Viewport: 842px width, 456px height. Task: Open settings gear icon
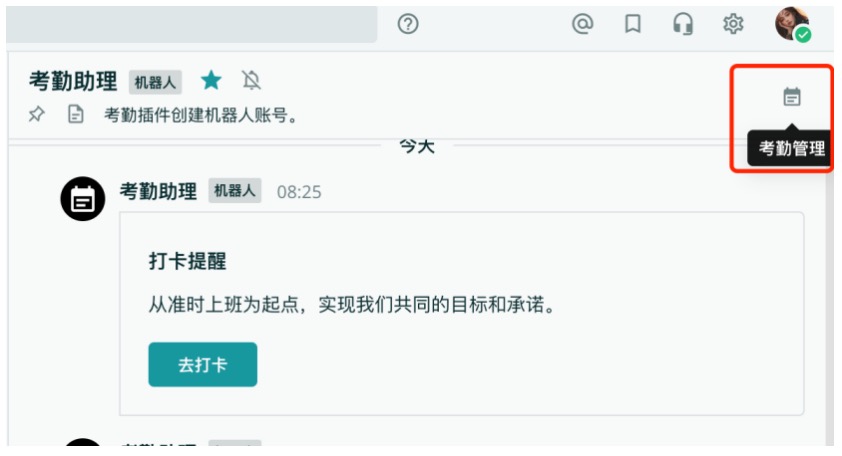coord(733,24)
